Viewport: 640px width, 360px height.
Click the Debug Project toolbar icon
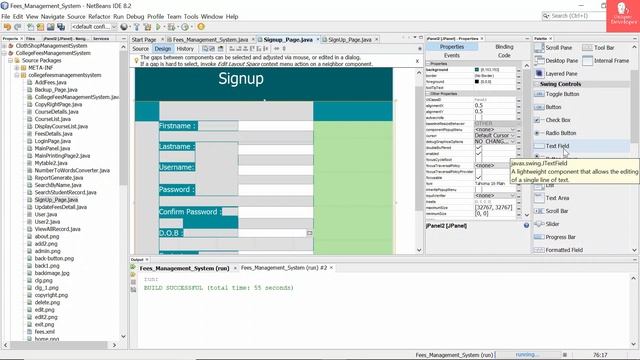coord(171,27)
